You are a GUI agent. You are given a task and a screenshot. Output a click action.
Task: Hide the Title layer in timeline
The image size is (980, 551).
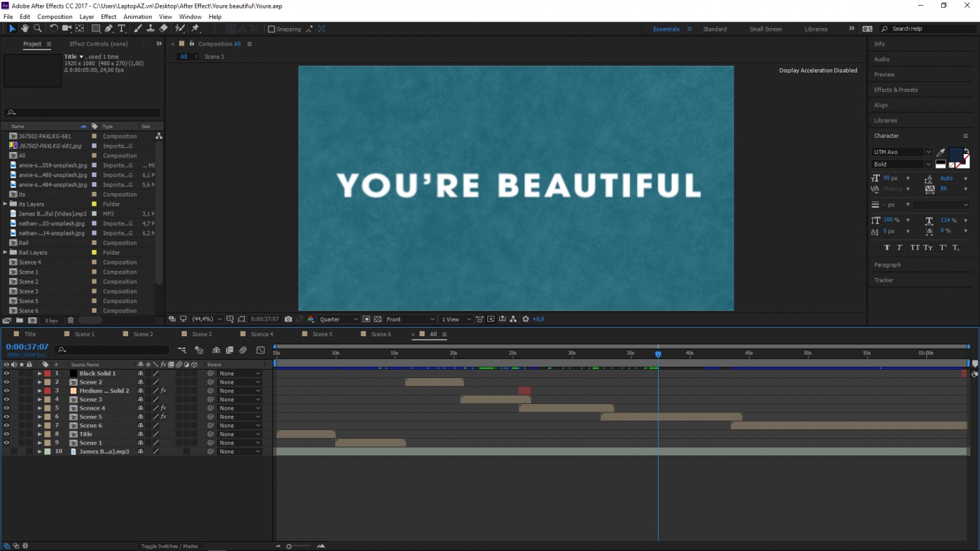[x=7, y=434]
